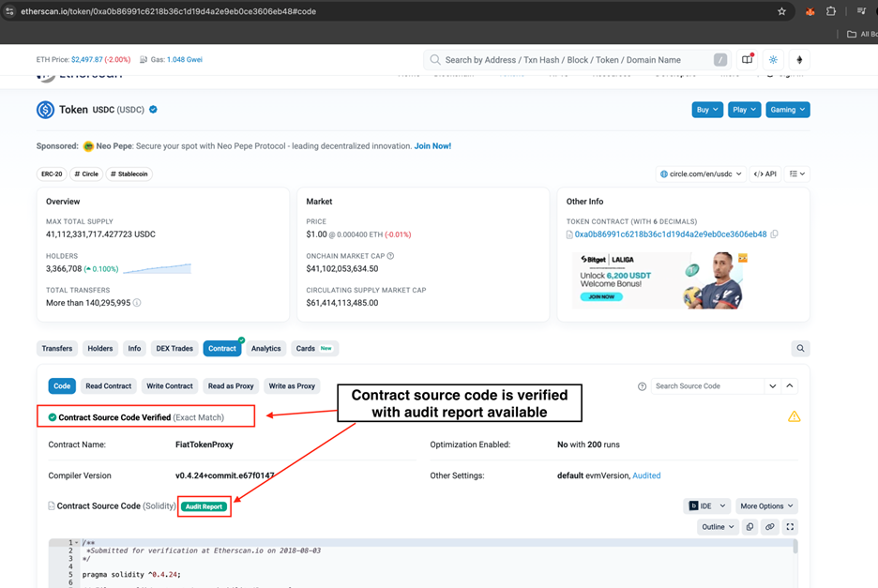This screenshot has height=588, width=878.
Task: Click the Audited link in Other Settings
Action: (646, 475)
